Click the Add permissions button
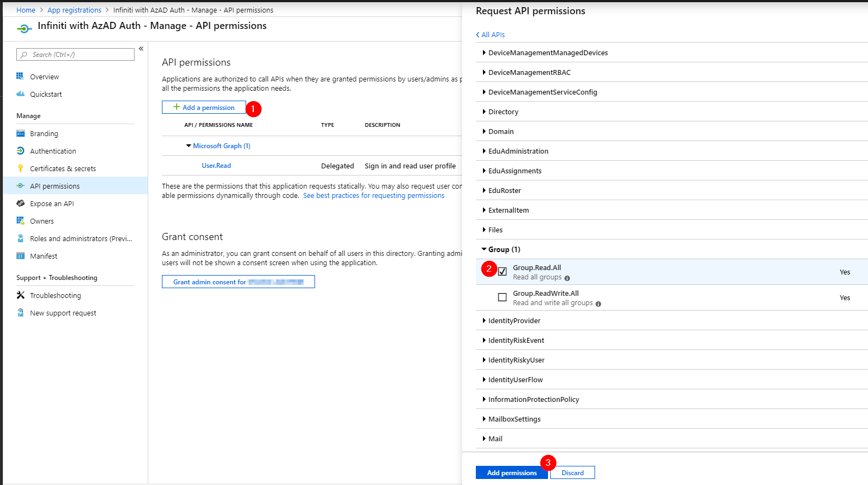The width and height of the screenshot is (868, 485). [512, 472]
